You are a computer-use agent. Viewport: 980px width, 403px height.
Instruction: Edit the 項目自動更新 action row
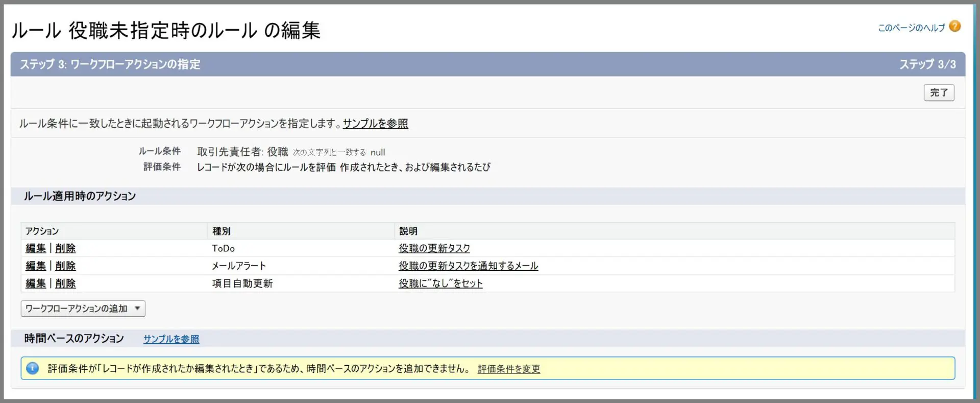click(x=36, y=283)
